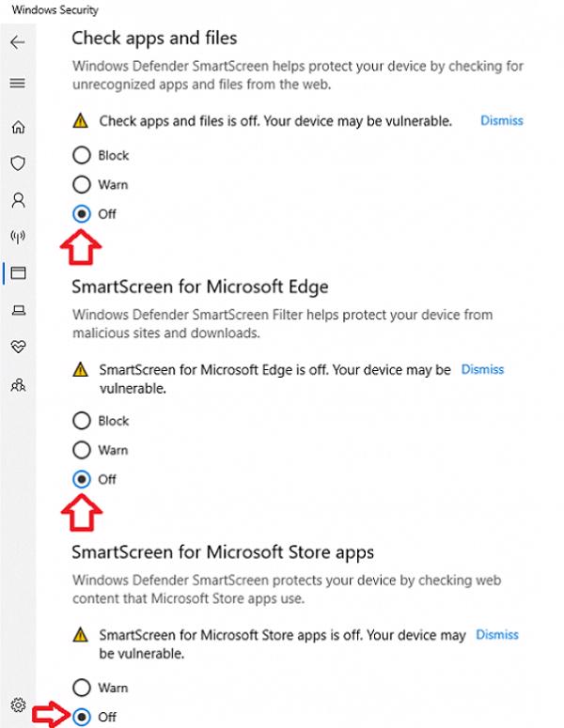Click warning icon beside Check apps and files alert

coord(81,121)
